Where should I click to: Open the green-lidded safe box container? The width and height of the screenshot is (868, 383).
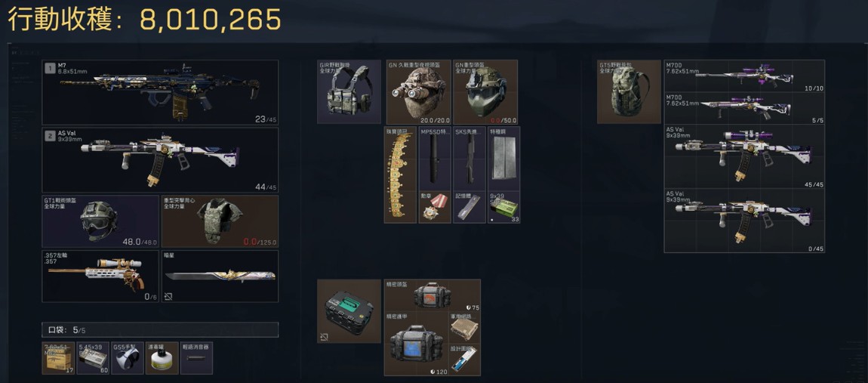click(x=349, y=311)
